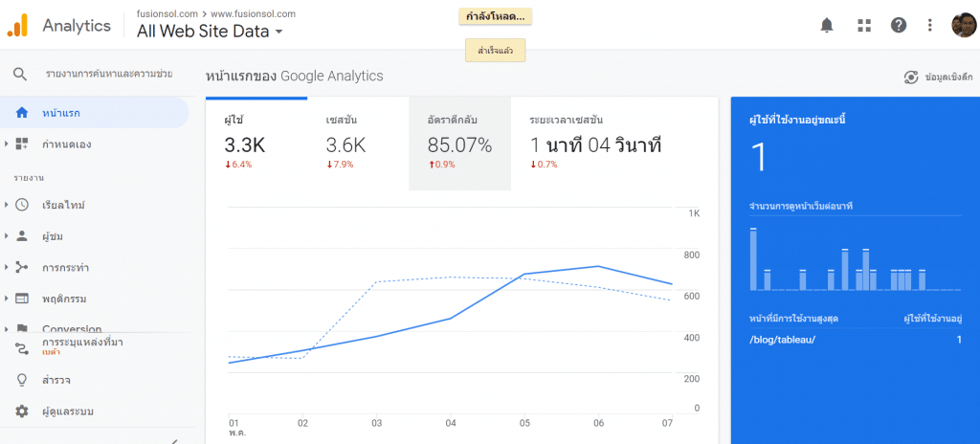Open ข้อมูลเชิงลึก insights panel

coord(948,78)
